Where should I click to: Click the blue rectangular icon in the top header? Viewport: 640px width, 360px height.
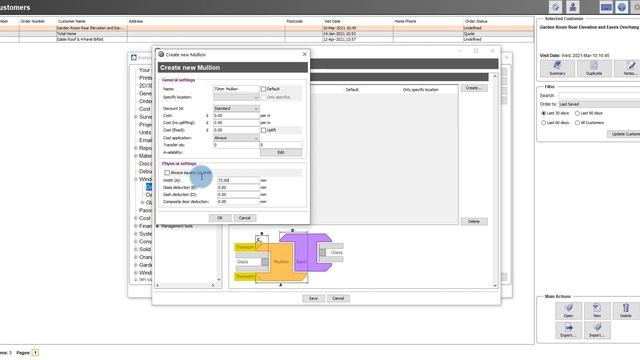point(606,7)
